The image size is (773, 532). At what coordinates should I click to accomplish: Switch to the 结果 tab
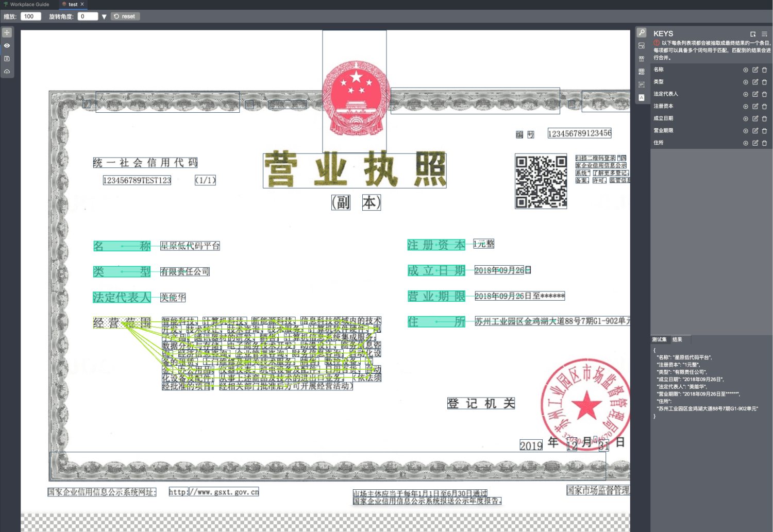[677, 339]
